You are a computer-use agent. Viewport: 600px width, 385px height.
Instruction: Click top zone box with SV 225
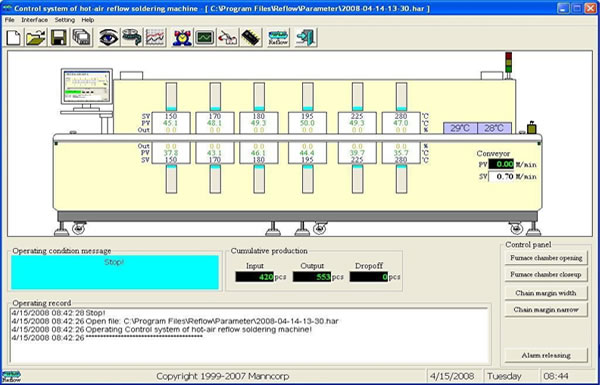coord(357,123)
